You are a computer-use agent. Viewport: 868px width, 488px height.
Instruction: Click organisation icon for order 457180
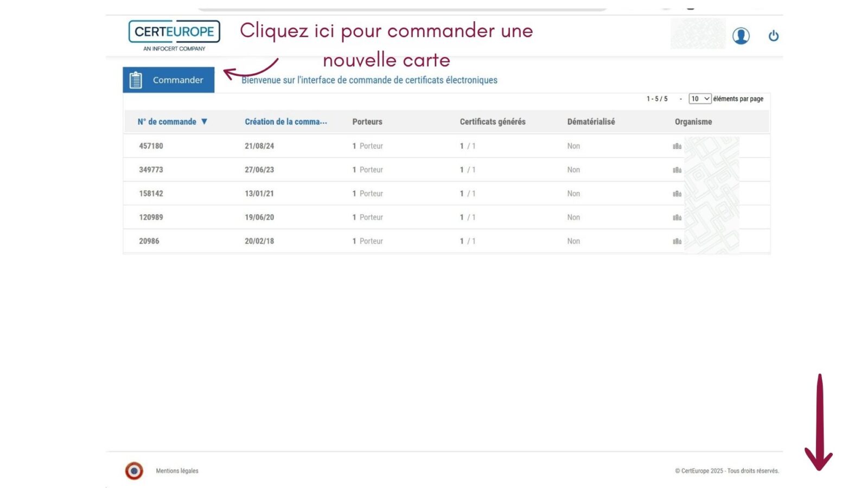click(677, 146)
